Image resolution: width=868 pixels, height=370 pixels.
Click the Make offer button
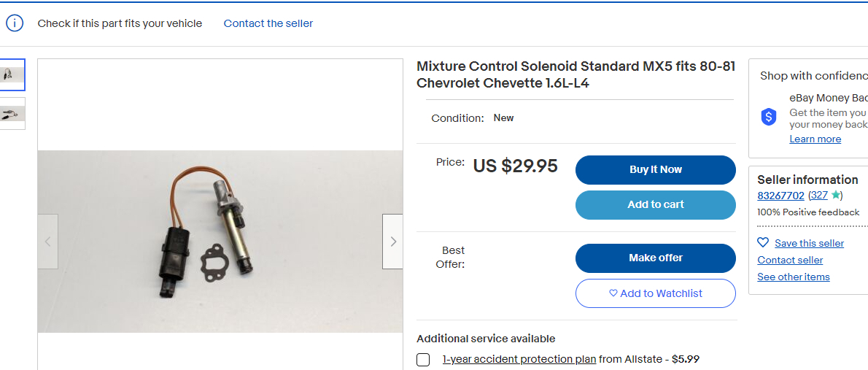pyautogui.click(x=655, y=258)
